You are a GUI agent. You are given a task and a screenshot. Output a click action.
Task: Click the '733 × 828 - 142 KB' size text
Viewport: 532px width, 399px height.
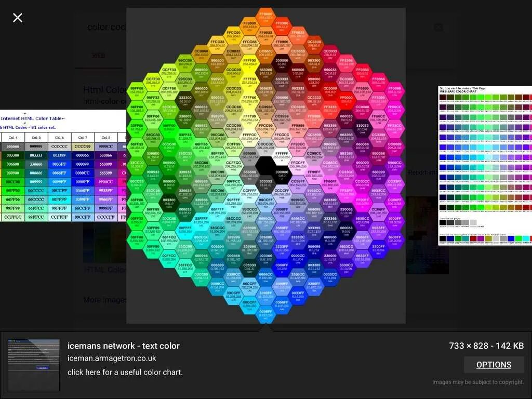(486, 345)
